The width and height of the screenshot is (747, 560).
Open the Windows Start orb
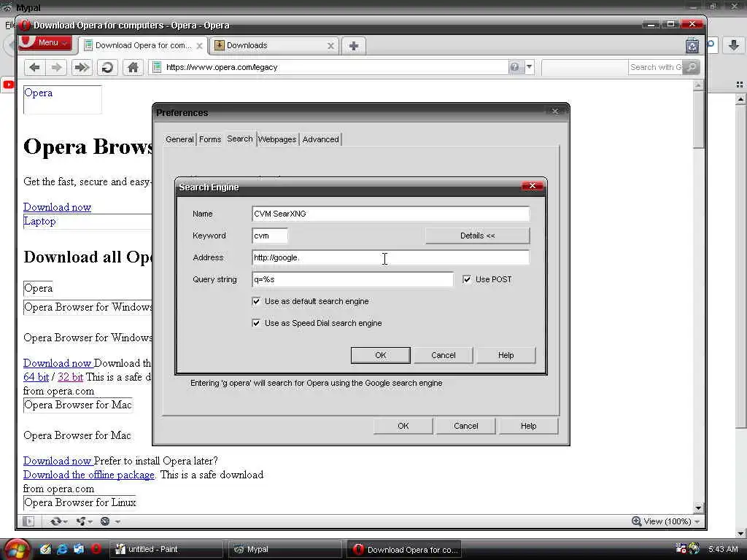(x=16, y=549)
